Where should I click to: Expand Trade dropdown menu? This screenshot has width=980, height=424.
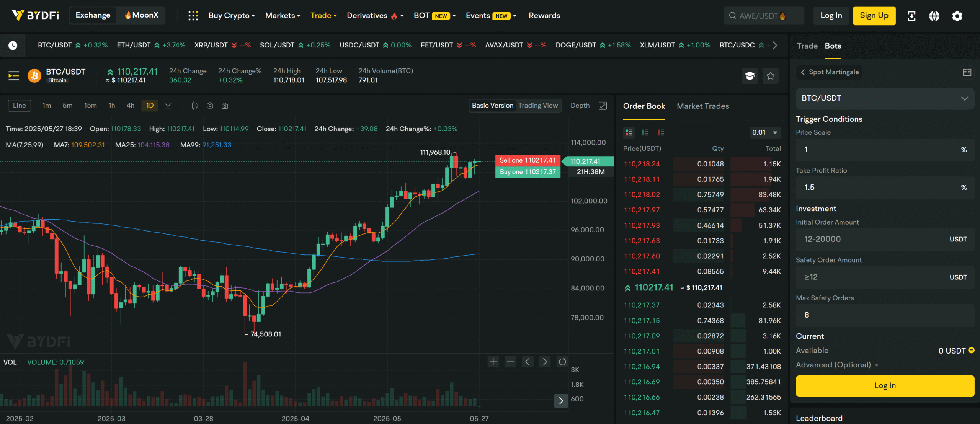click(323, 16)
